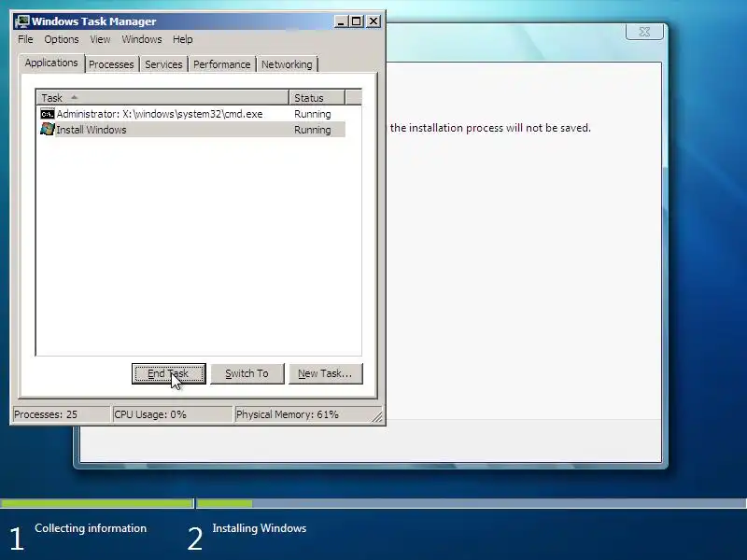Switch to the Processes tab
Viewport: 747px width, 560px height.
[111, 64]
